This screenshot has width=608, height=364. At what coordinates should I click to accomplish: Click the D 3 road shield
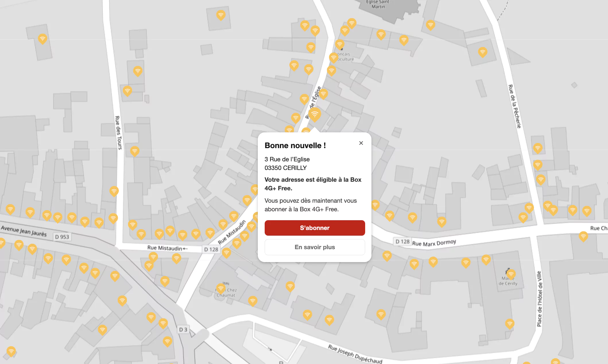pos(183,330)
